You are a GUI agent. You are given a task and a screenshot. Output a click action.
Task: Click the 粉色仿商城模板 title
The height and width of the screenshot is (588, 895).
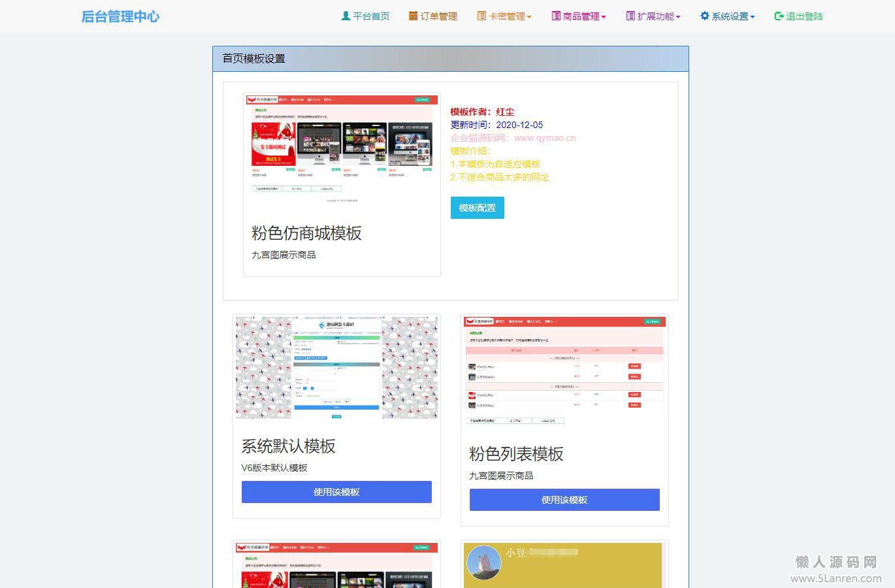tap(306, 233)
